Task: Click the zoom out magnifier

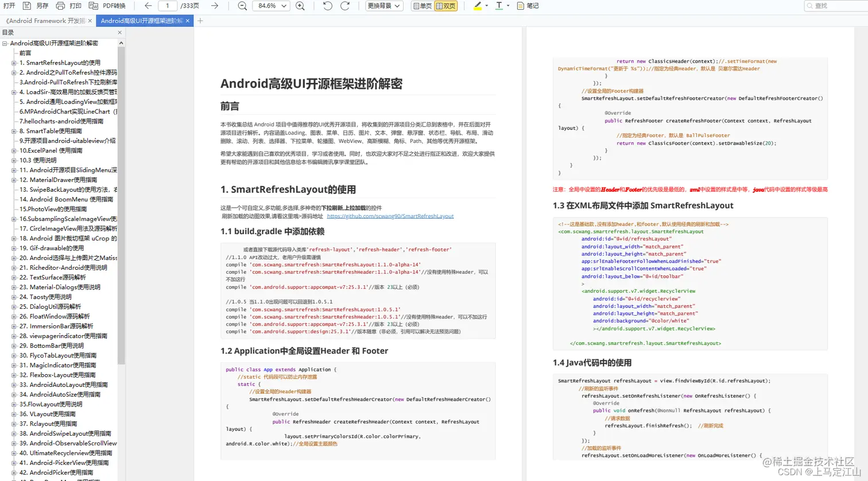Action: (242, 6)
